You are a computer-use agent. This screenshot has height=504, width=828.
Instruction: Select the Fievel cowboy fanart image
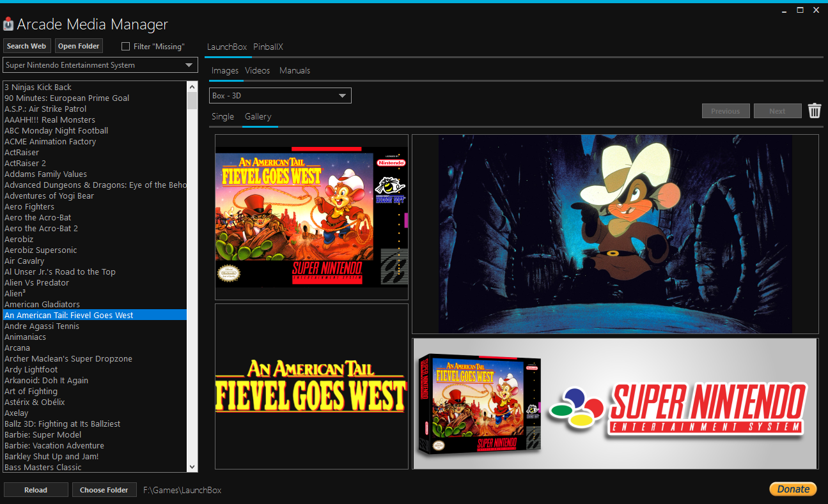[615, 234]
